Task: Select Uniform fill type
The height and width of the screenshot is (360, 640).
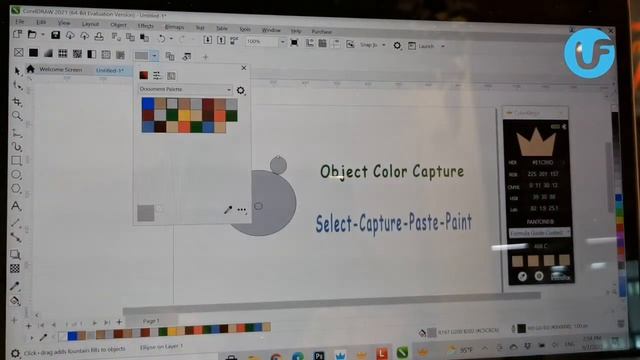Action: pos(33,53)
